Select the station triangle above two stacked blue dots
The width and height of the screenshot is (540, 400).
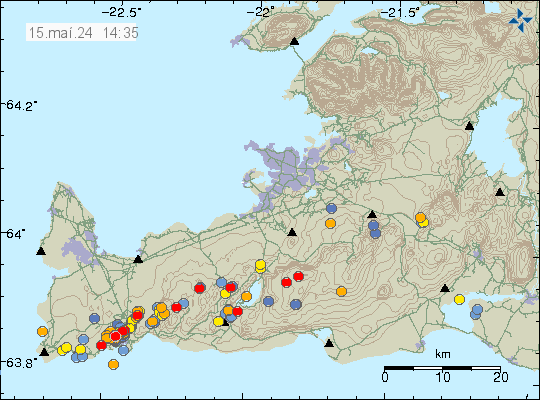coord(372,214)
